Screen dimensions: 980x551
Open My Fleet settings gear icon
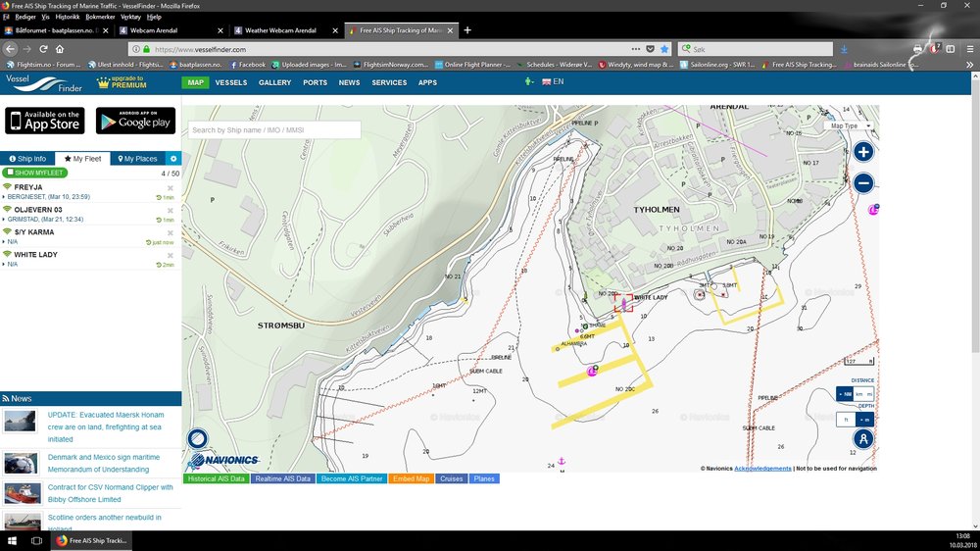pos(173,159)
